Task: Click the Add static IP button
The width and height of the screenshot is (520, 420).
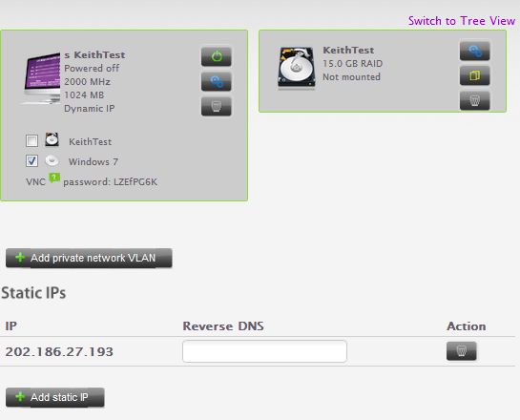Action: pos(55,397)
